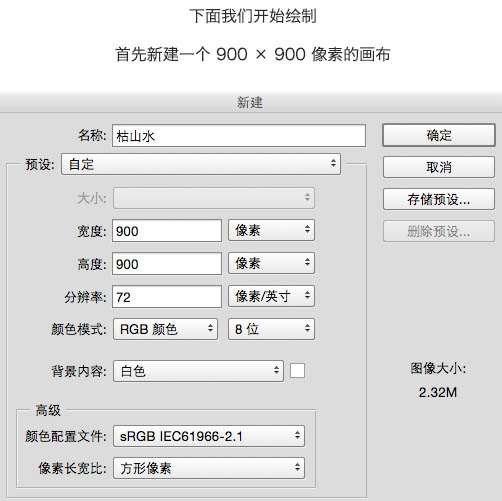The image size is (502, 501).
Task: Click the 高度 input field with 900
Action: [167, 264]
